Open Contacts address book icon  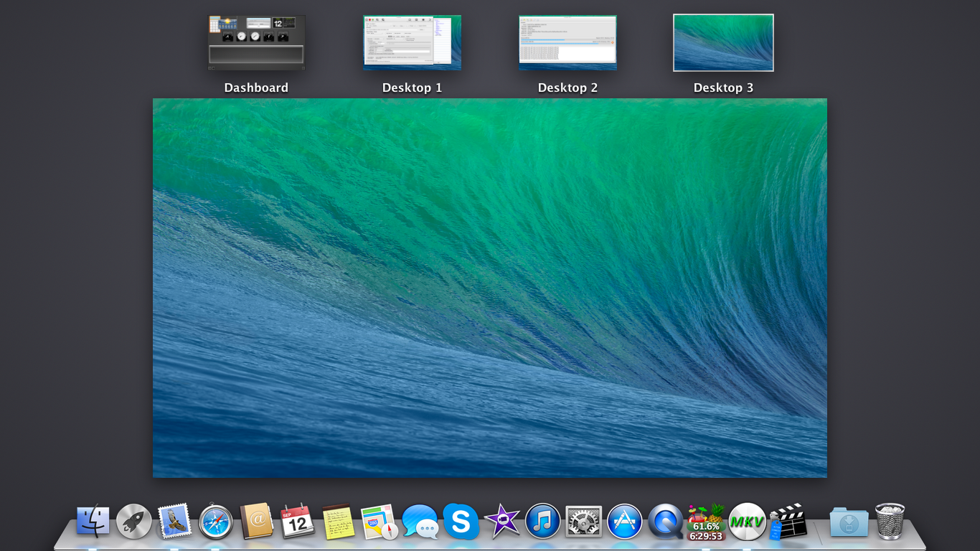pyautogui.click(x=257, y=522)
